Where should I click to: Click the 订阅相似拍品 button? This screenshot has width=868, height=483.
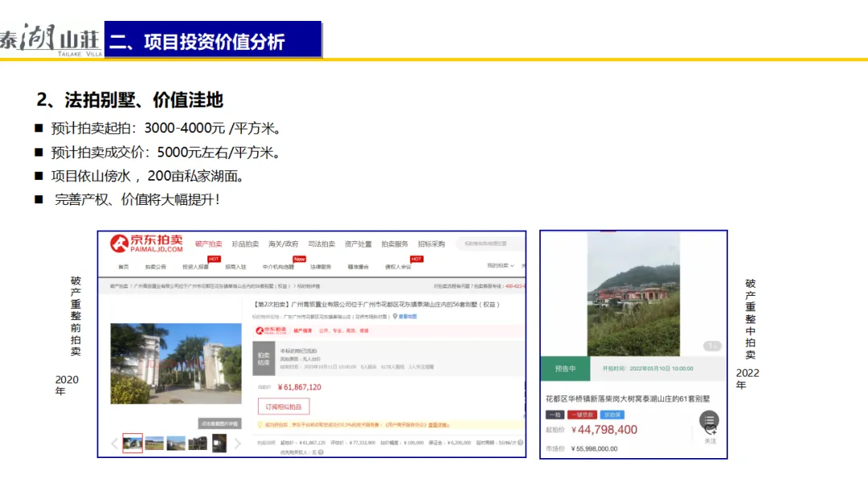click(284, 407)
